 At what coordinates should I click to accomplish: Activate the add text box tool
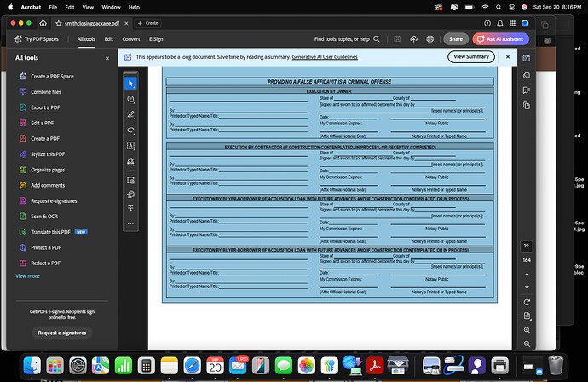(130, 146)
